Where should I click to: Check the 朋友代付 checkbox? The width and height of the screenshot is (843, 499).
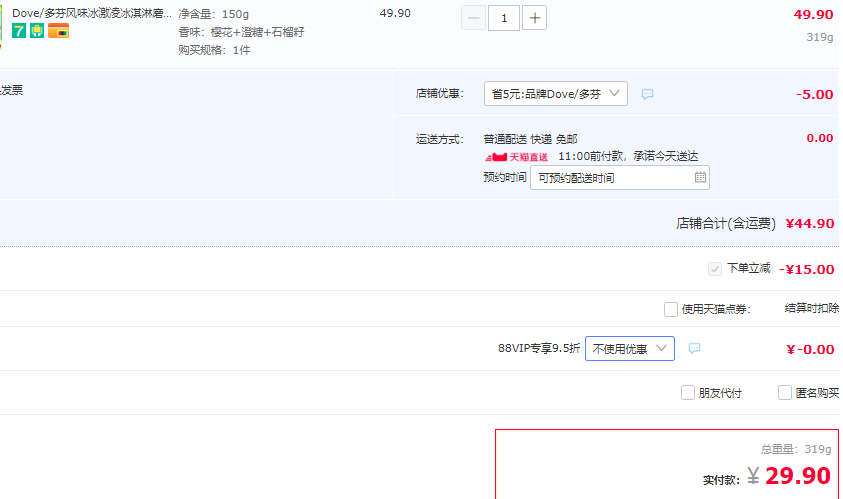(x=688, y=393)
